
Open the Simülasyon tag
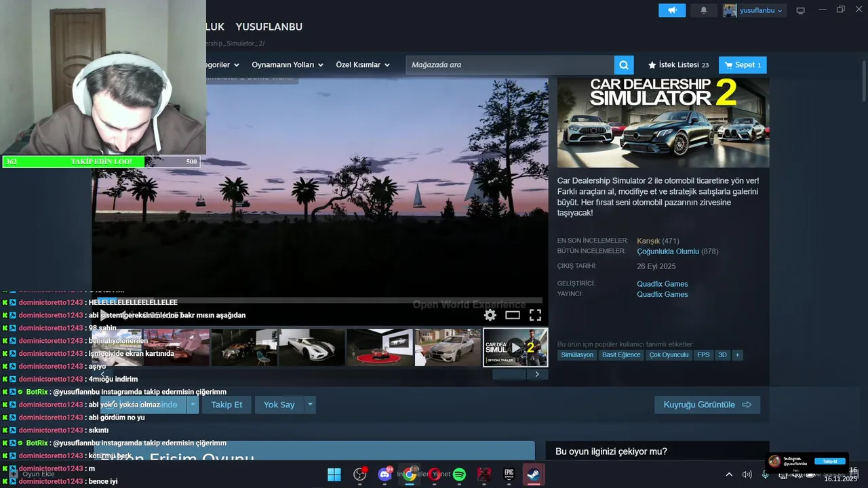[577, 355]
